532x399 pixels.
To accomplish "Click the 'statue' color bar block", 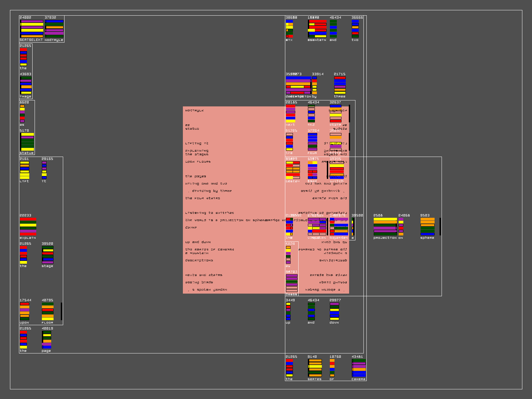I will (x=27, y=142).
